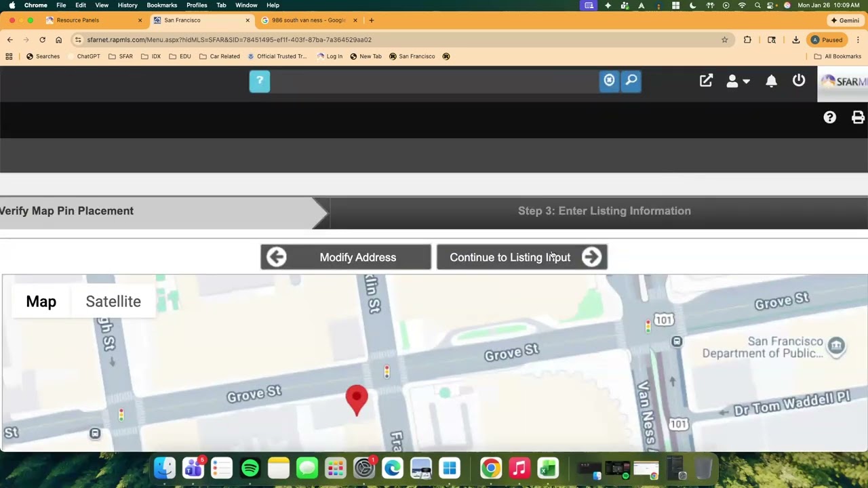The width and height of the screenshot is (868, 488).
Task: Switch to the 986 south van ness Google tab
Action: 309,20
